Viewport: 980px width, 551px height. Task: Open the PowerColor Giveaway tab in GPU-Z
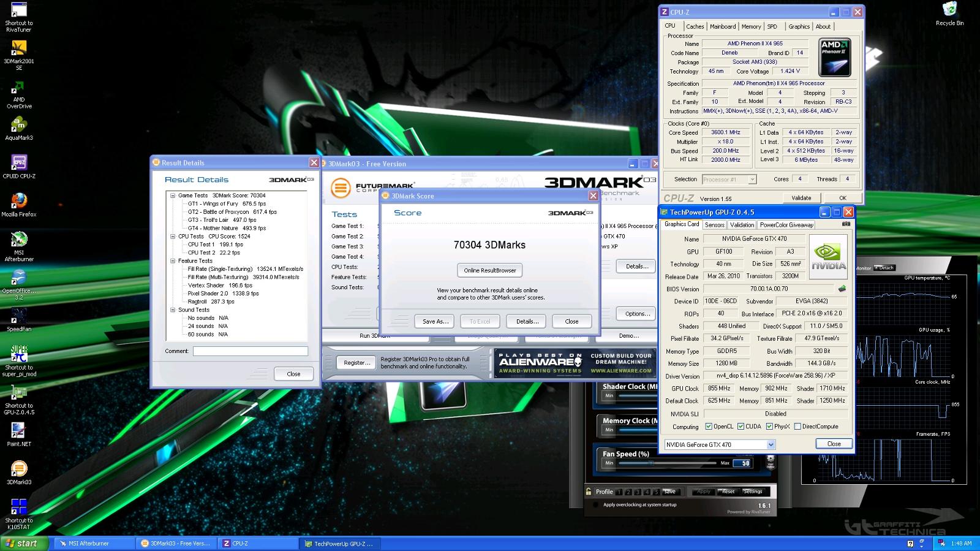[x=786, y=225]
